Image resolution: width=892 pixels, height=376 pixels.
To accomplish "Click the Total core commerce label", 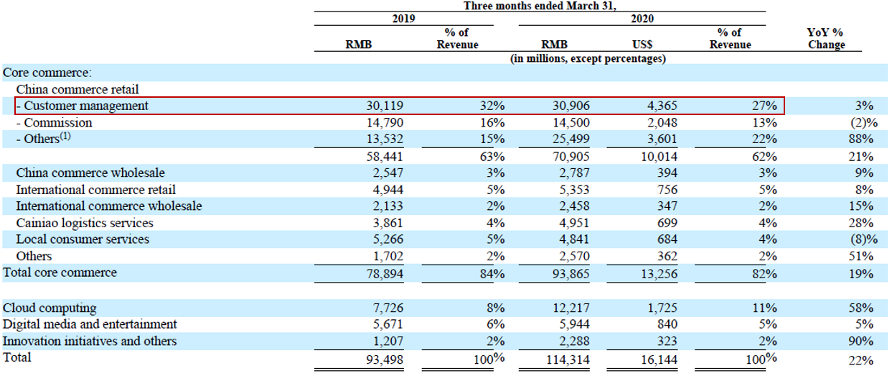I will click(x=60, y=272).
